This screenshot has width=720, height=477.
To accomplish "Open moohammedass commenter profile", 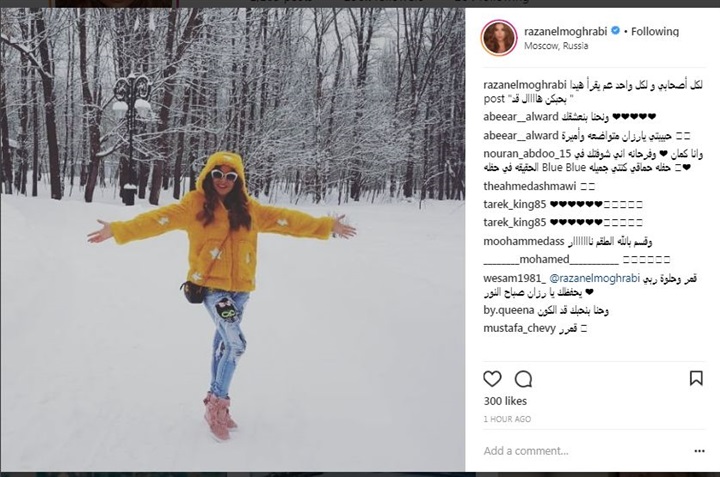I will [x=524, y=241].
